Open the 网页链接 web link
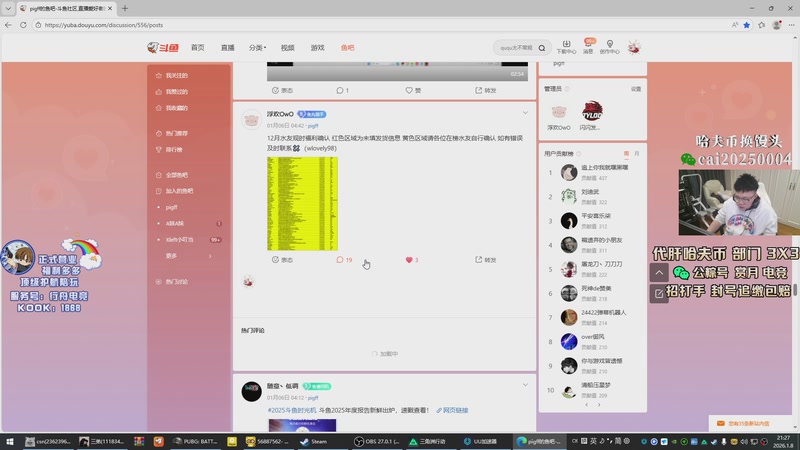800x450 pixels. [452, 410]
